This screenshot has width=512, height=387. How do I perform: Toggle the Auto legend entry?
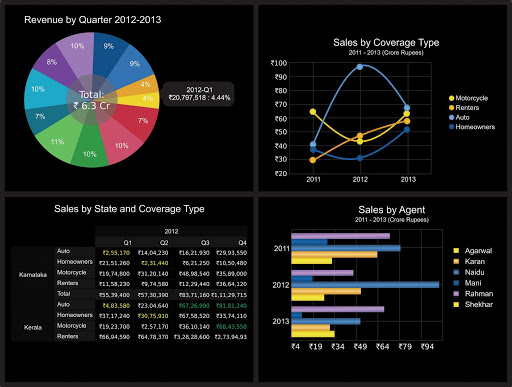(459, 117)
